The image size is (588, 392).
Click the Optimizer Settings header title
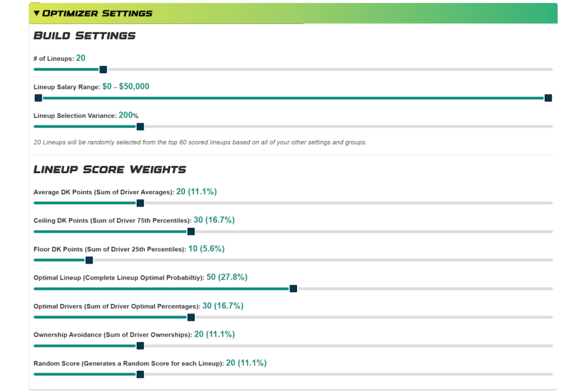tap(97, 13)
